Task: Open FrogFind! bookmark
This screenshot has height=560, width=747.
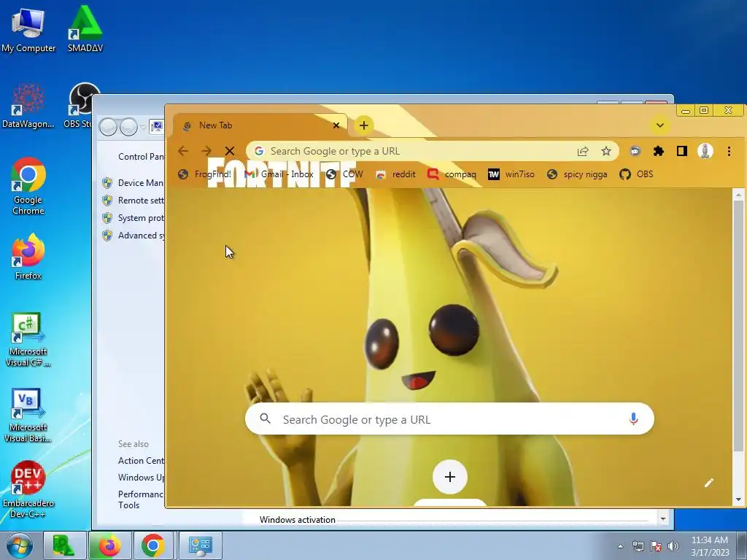Action: (x=204, y=174)
